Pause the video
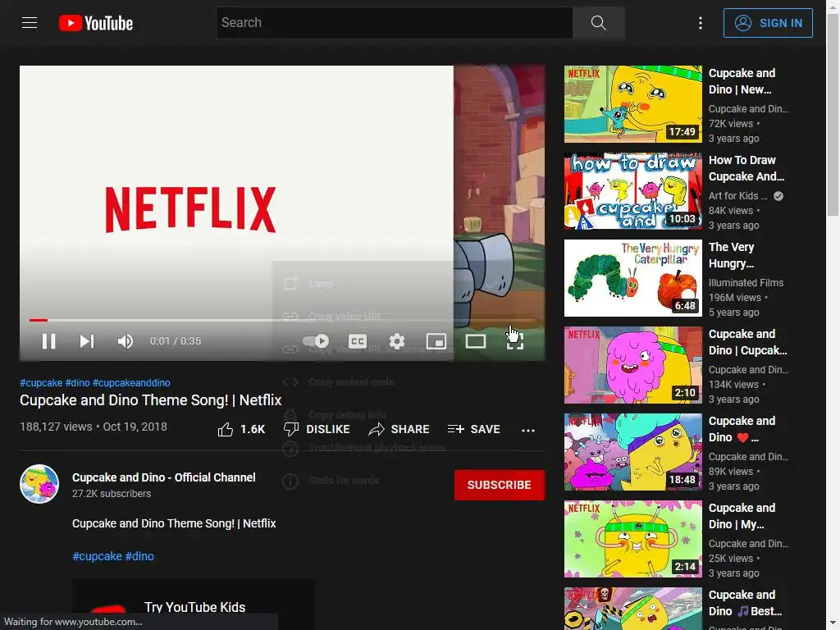Viewport: 840px width, 630px height. coord(48,341)
